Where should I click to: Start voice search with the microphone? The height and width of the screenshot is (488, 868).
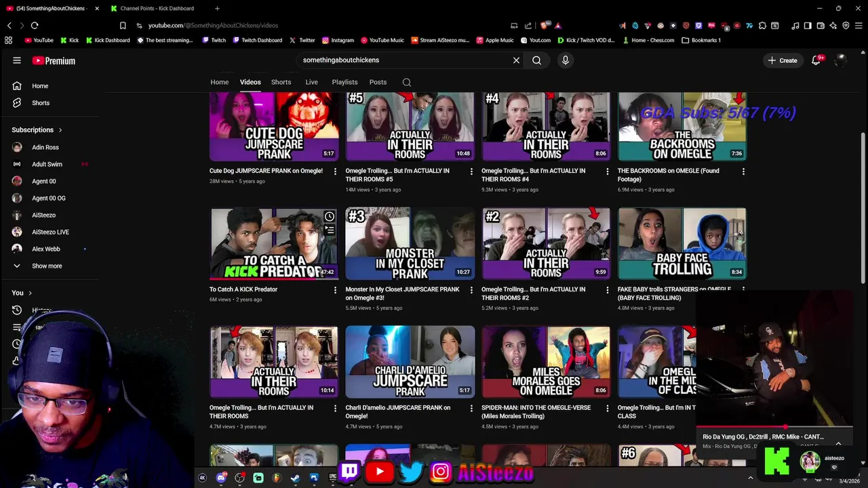click(565, 60)
